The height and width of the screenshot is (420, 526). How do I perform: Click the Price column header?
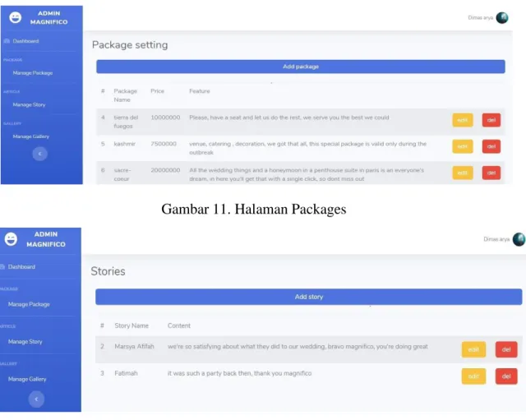[x=157, y=91]
